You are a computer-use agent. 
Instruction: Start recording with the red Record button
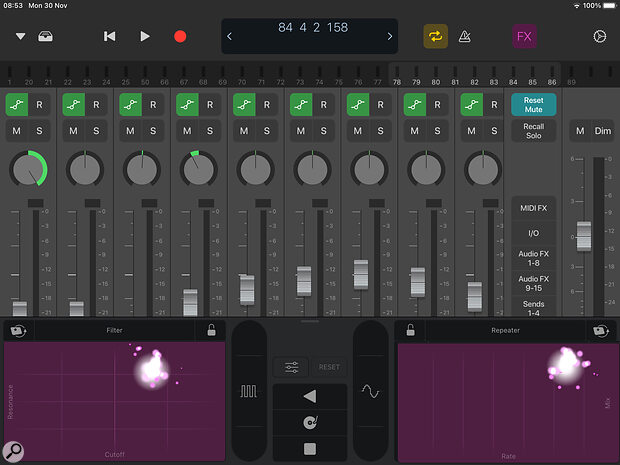pyautogui.click(x=180, y=36)
